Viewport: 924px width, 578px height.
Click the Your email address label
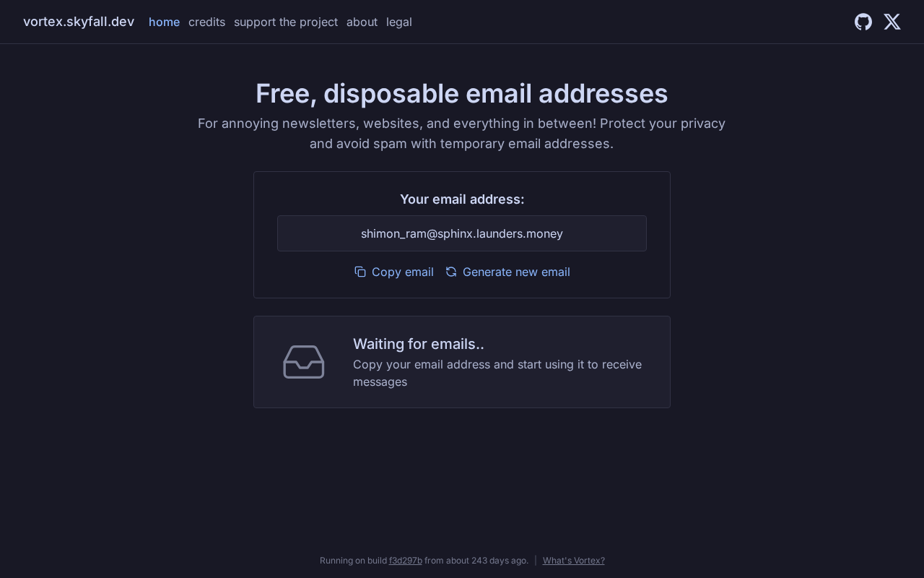(462, 199)
